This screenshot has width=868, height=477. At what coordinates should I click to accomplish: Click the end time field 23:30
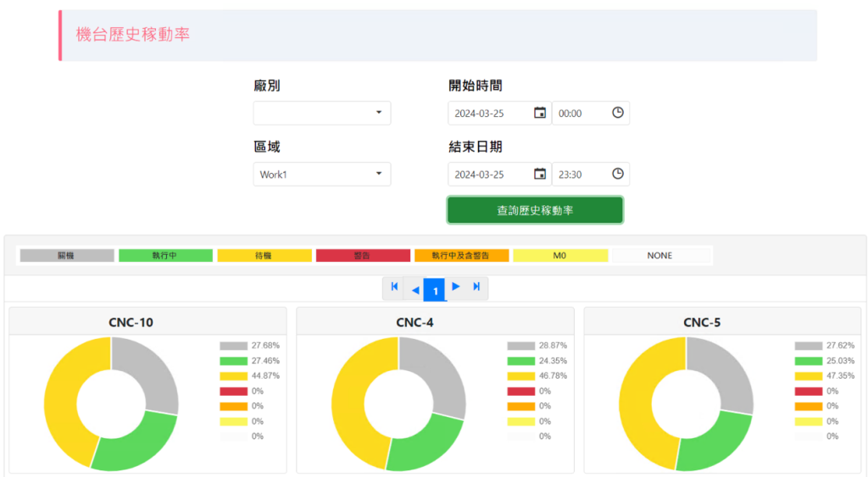coord(581,175)
